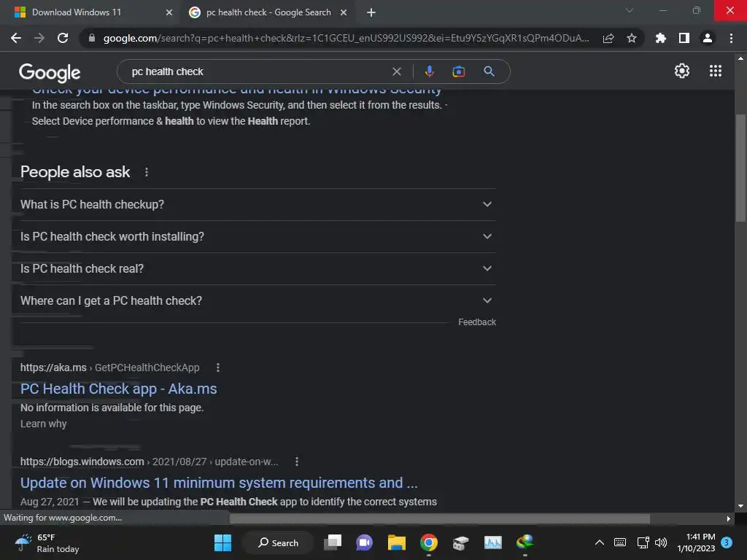Viewport: 747px width, 560px height.
Task: Click the Learn why link
Action: pos(43,424)
